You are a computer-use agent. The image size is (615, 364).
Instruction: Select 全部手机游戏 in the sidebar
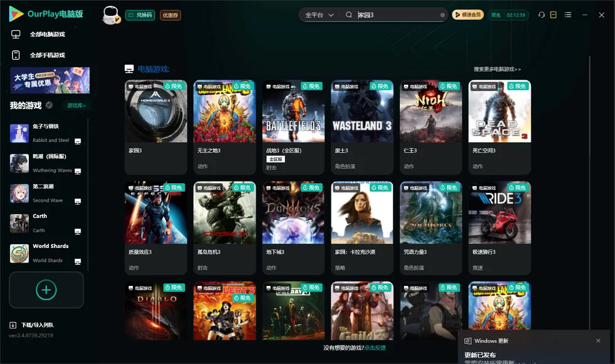[47, 55]
